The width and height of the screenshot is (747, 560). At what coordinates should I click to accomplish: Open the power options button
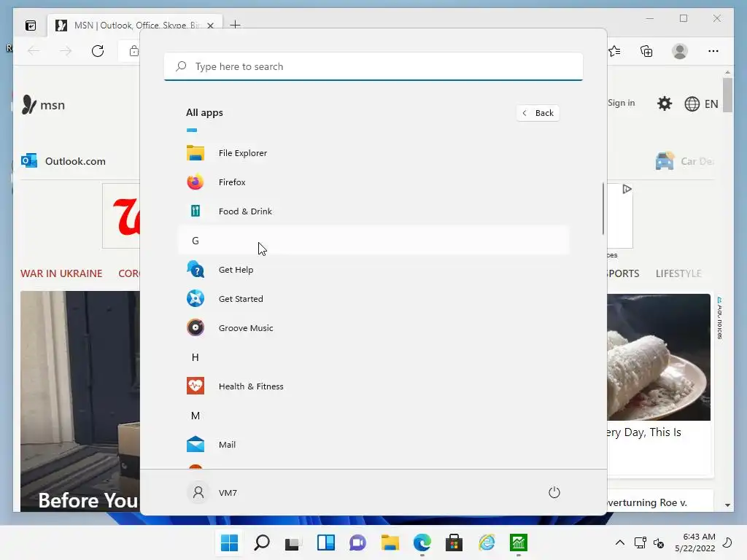pyautogui.click(x=554, y=492)
